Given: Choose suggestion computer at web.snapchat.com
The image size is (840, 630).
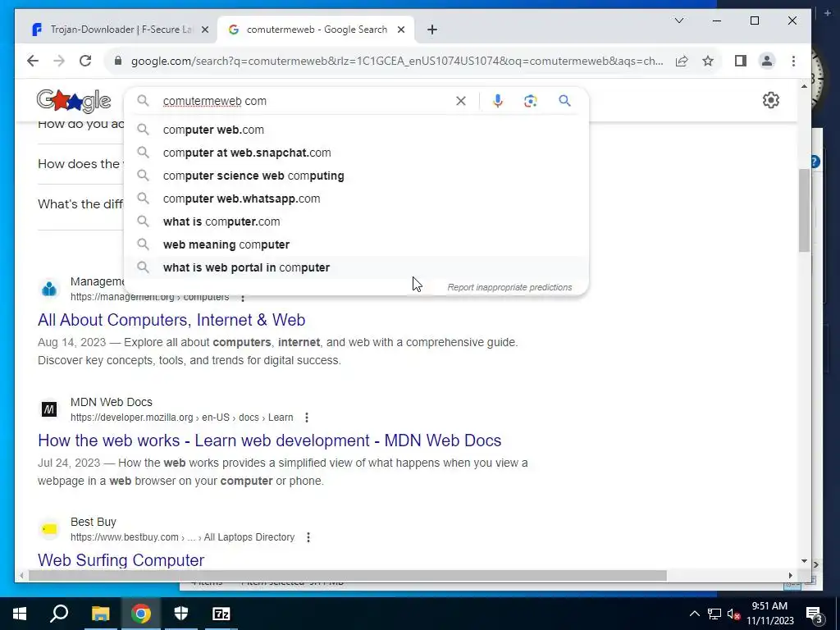Looking at the screenshot, I should tap(356, 153).
